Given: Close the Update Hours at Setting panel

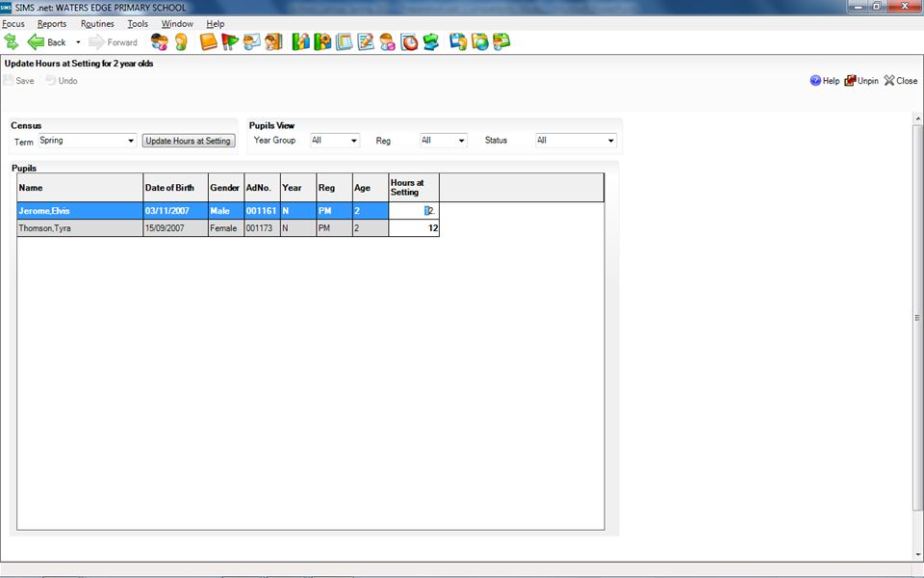Looking at the screenshot, I should tap(901, 81).
